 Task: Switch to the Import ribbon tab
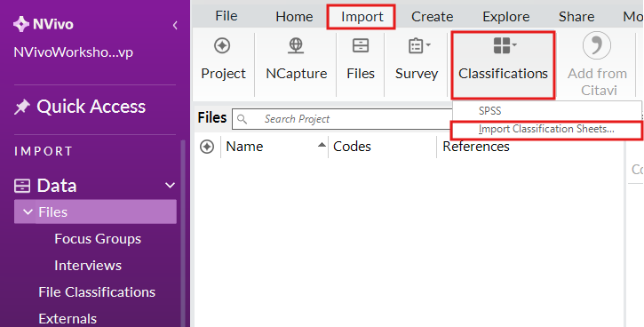tap(362, 16)
